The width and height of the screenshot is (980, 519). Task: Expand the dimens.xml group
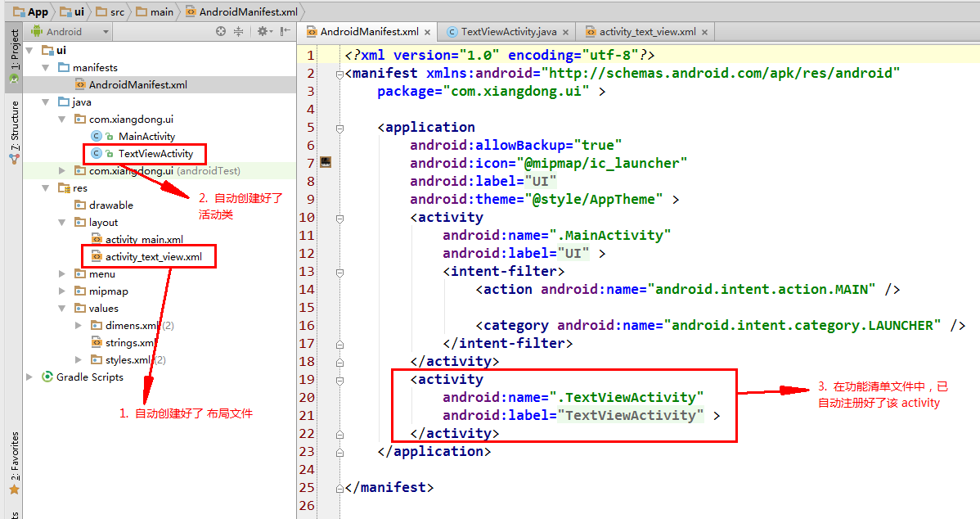click(79, 325)
